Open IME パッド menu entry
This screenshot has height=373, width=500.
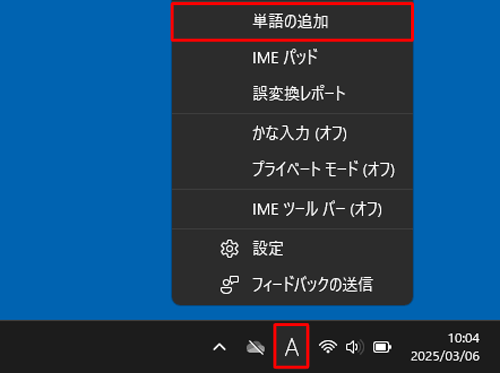coord(292,57)
